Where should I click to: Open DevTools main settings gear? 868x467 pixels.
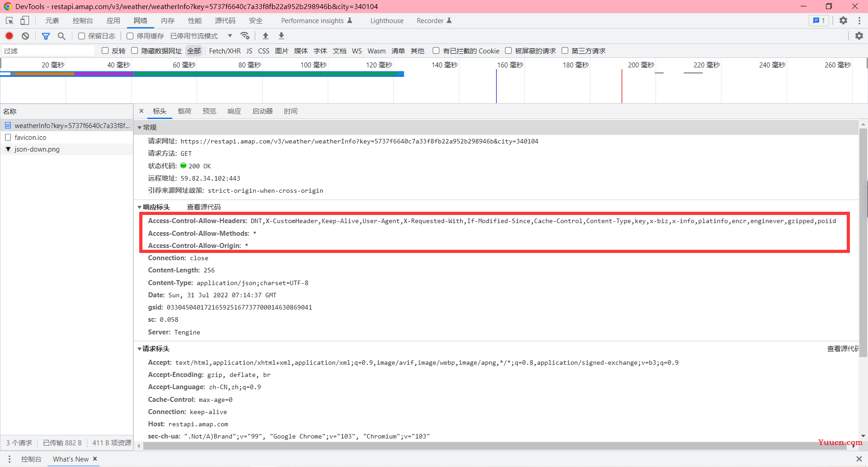(x=843, y=21)
